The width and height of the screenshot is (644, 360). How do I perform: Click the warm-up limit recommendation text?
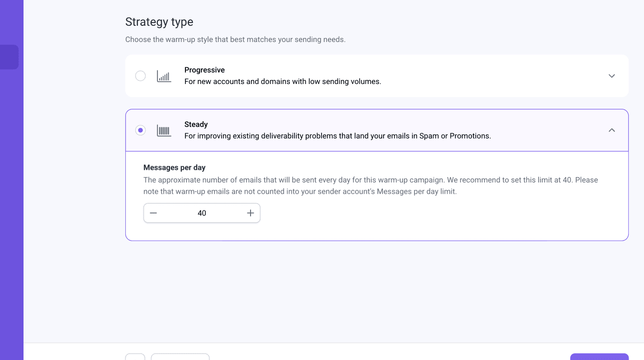(370, 186)
